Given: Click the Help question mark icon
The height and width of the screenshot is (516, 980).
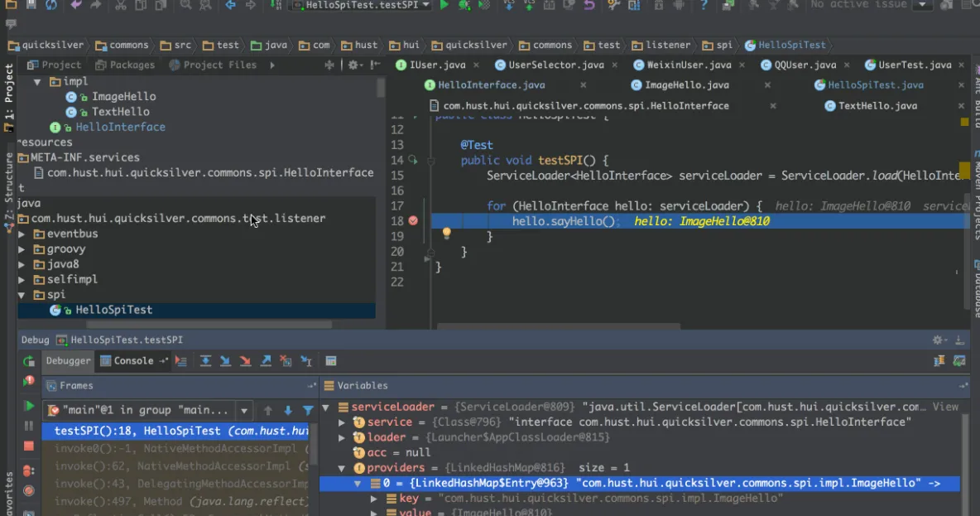Looking at the screenshot, I should click(704, 5).
